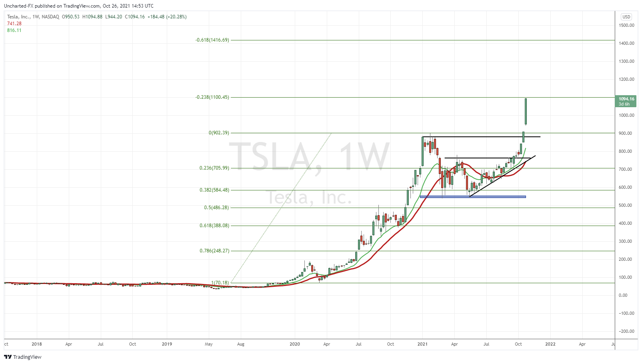
Task: Click the green moving average value 816.11
Action: [x=14, y=30]
